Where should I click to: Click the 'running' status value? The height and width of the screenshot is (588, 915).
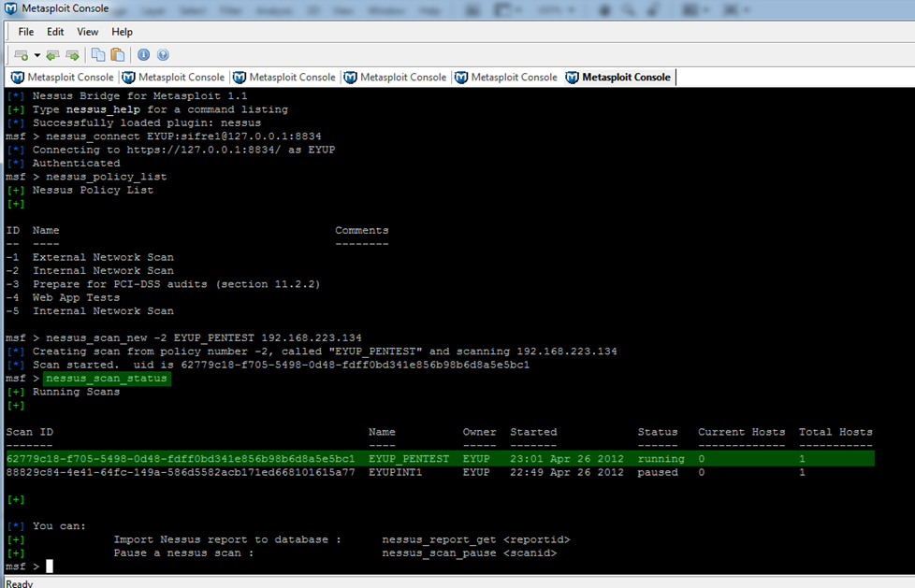tap(661, 459)
